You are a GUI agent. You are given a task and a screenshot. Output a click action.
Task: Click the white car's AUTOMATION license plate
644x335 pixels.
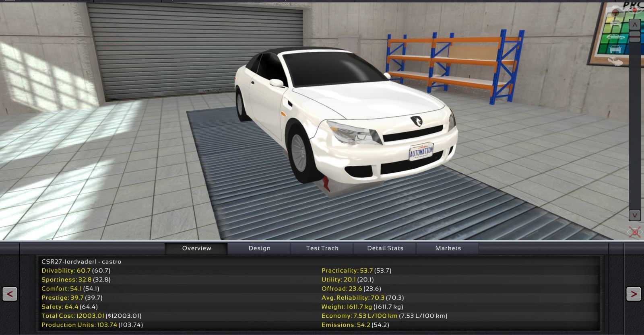coord(421,152)
